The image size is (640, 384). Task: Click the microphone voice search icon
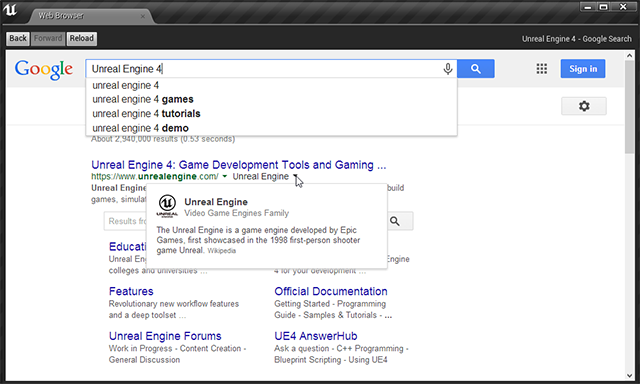coord(448,69)
